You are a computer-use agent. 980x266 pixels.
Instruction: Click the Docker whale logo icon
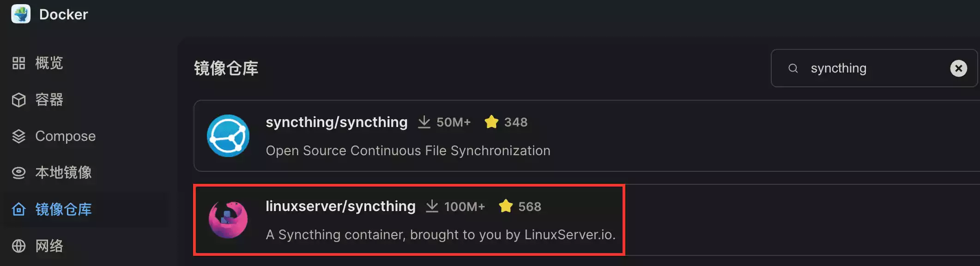(21, 14)
